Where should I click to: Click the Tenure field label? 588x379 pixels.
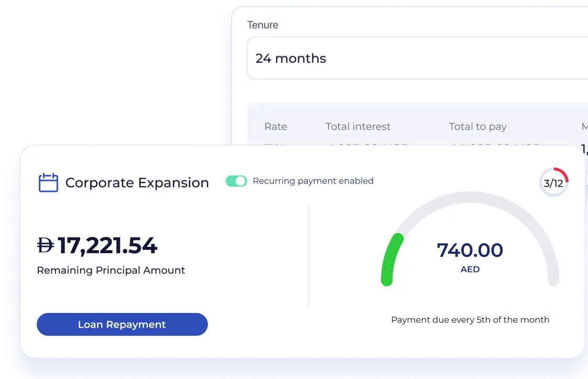263,25
